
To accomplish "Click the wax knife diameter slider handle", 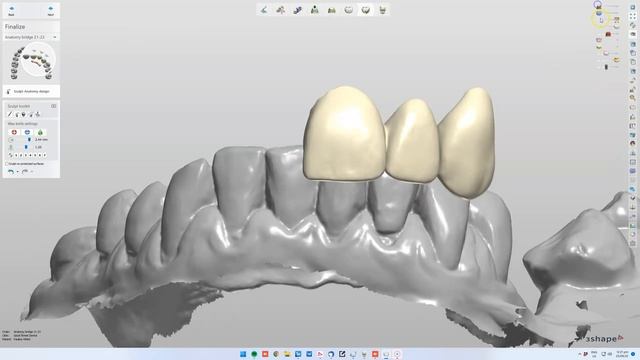I will (x=29, y=140).
